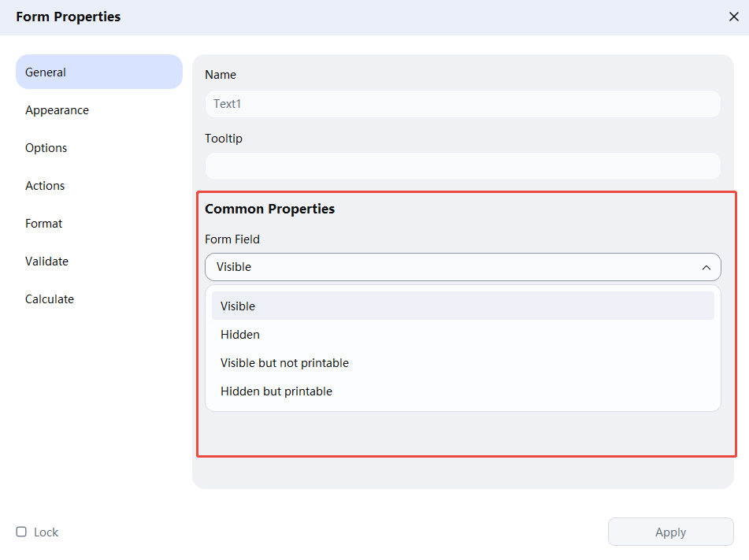The image size is (749, 560).
Task: Click the Name field showing Text1
Action: [x=462, y=103]
